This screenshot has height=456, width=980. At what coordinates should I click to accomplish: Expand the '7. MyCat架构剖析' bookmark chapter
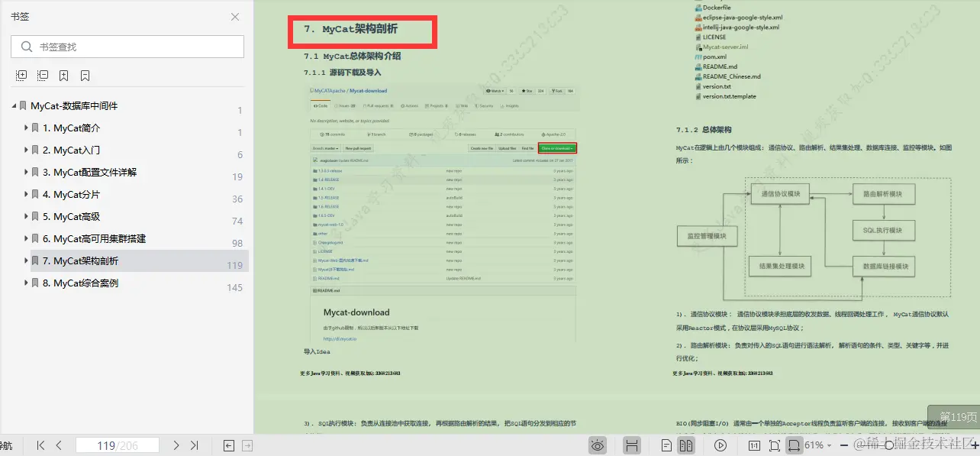pyautogui.click(x=27, y=260)
